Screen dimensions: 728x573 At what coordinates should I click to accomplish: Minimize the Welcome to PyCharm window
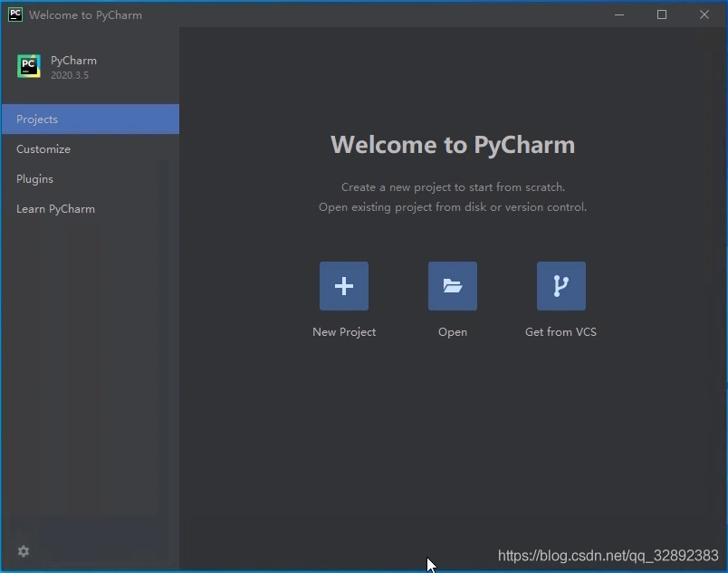click(x=619, y=14)
